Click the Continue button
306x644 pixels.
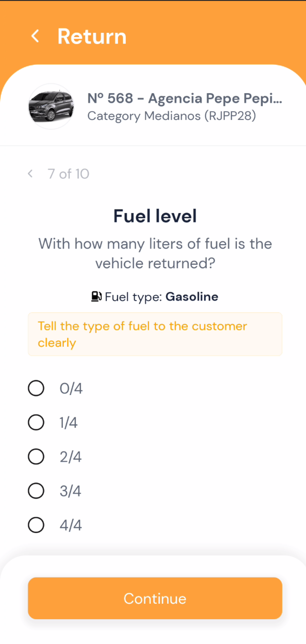[155, 598]
